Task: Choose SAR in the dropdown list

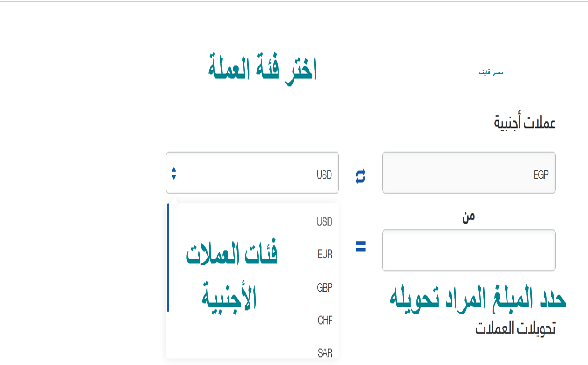Action: pos(325,353)
